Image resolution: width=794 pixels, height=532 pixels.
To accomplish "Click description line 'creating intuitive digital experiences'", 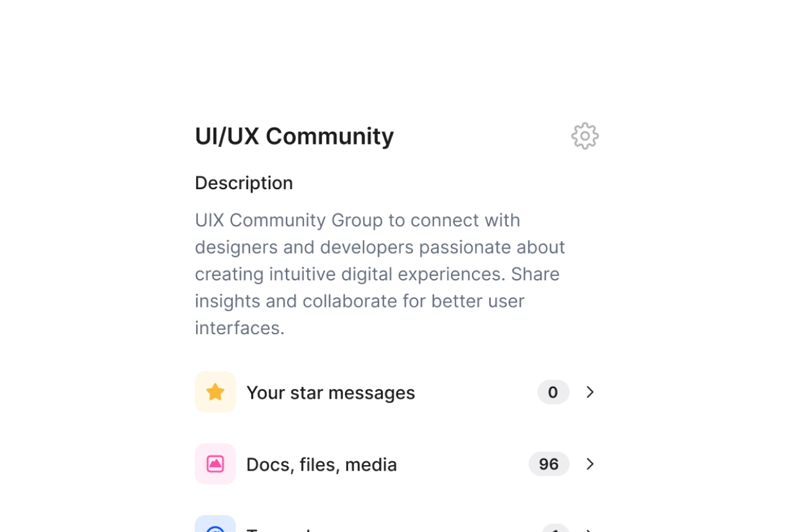I will pyautogui.click(x=377, y=274).
